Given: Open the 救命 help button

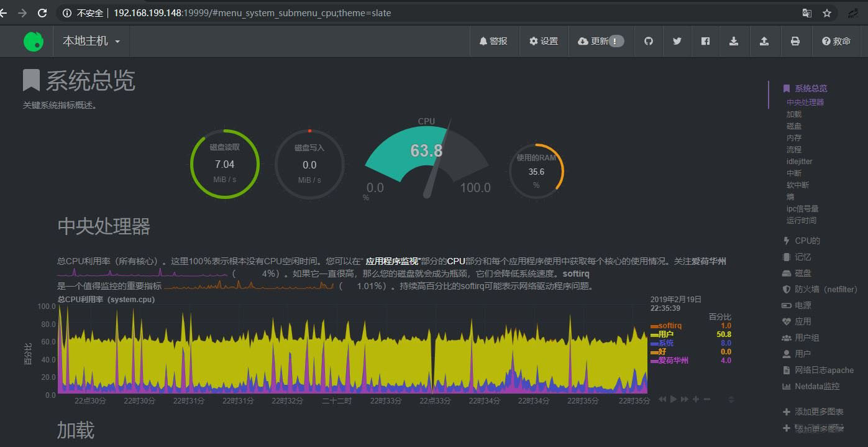Looking at the screenshot, I should pyautogui.click(x=836, y=41).
